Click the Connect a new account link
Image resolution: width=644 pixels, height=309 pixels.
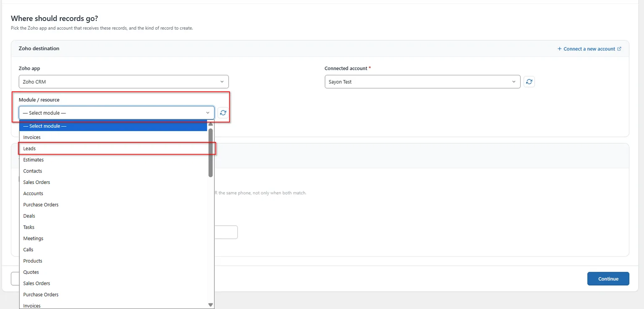pyautogui.click(x=589, y=49)
